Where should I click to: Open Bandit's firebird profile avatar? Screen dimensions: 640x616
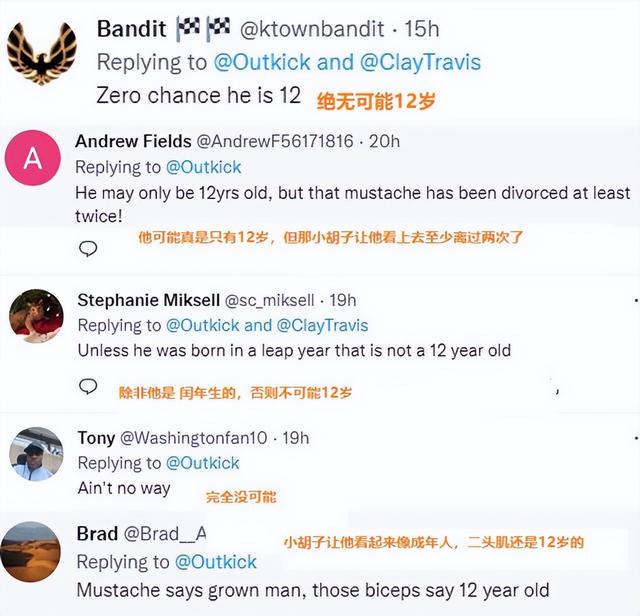[x=42, y=53]
